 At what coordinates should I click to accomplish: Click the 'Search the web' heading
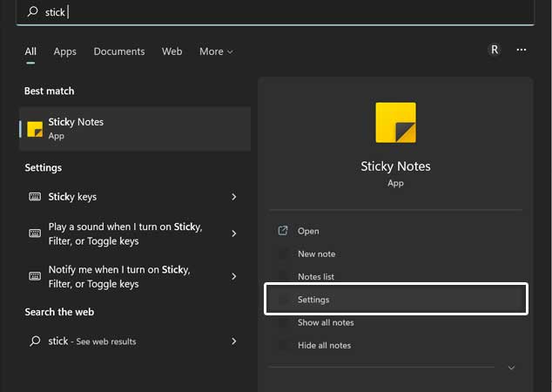pyautogui.click(x=59, y=312)
